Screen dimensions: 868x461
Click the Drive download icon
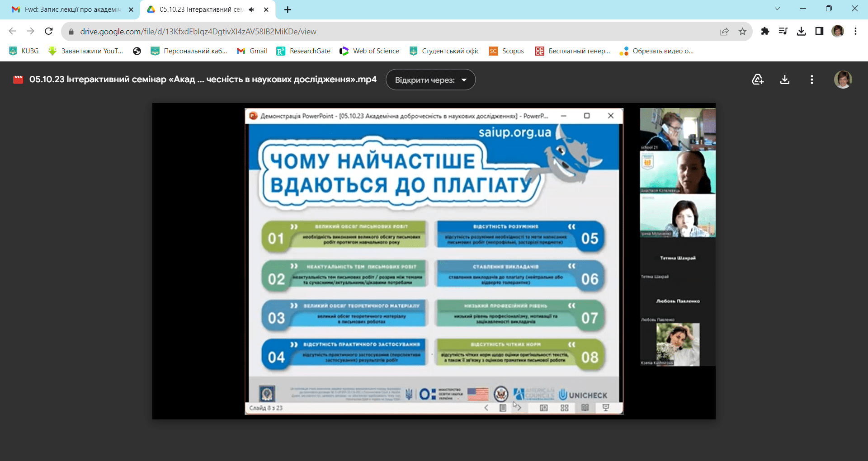coord(785,80)
